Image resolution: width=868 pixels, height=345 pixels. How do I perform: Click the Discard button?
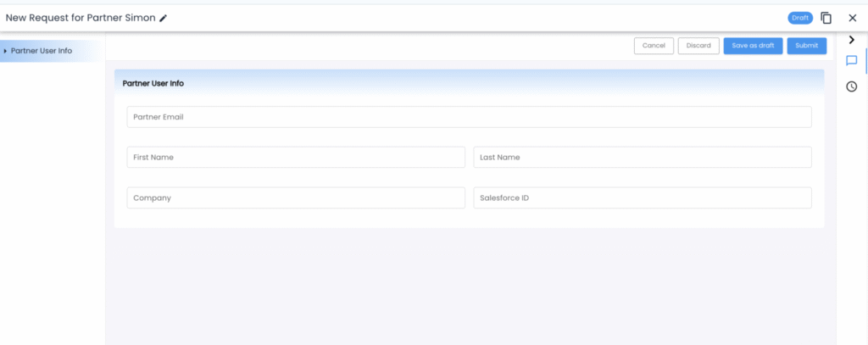[698, 46]
